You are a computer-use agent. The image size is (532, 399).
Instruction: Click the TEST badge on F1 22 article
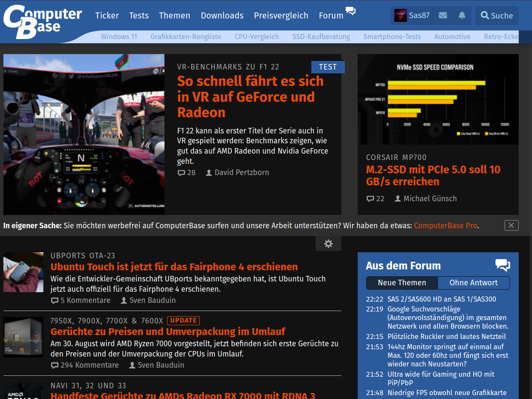tap(328, 67)
